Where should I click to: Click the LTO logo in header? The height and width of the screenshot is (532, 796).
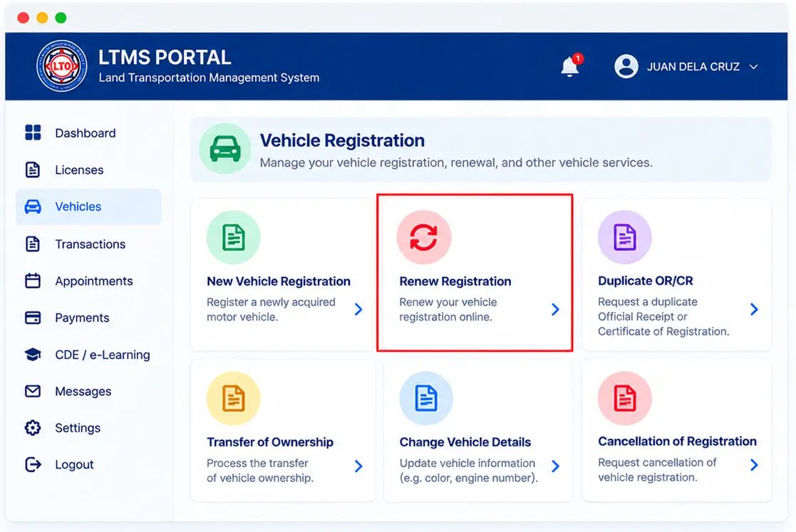tap(62, 66)
